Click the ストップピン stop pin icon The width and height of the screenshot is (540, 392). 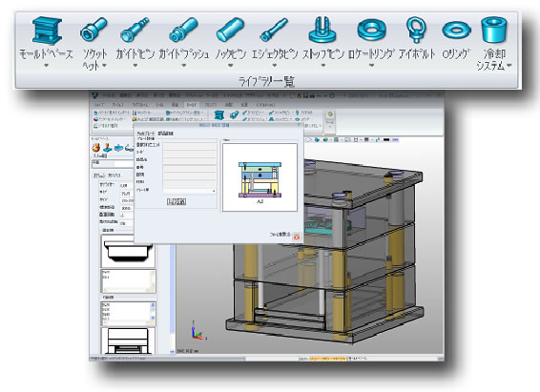tap(322, 30)
